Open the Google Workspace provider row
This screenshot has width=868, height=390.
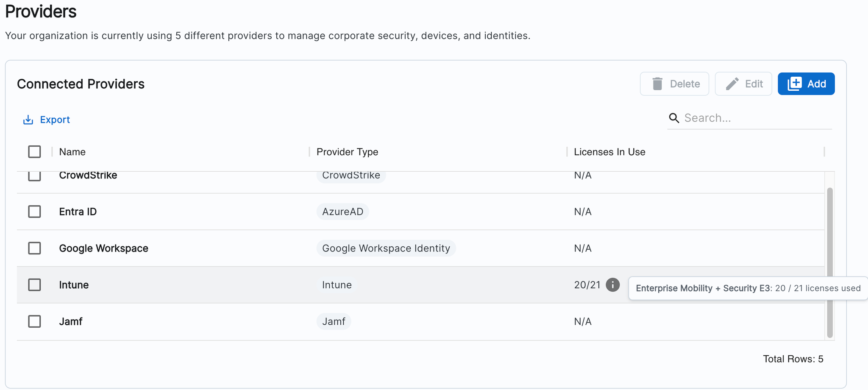(x=103, y=248)
